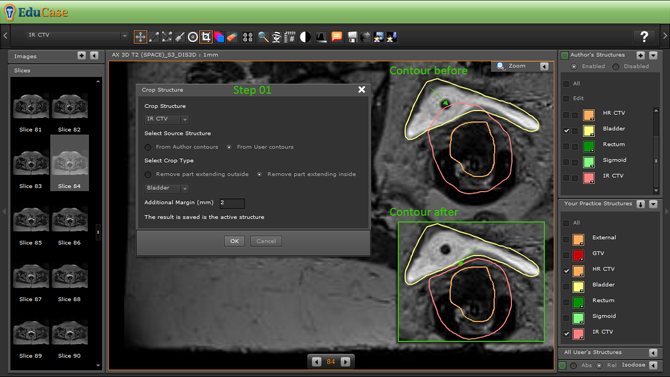The height and width of the screenshot is (377, 670).
Task: Check the All box in Author's Structures
Action: 566,84
